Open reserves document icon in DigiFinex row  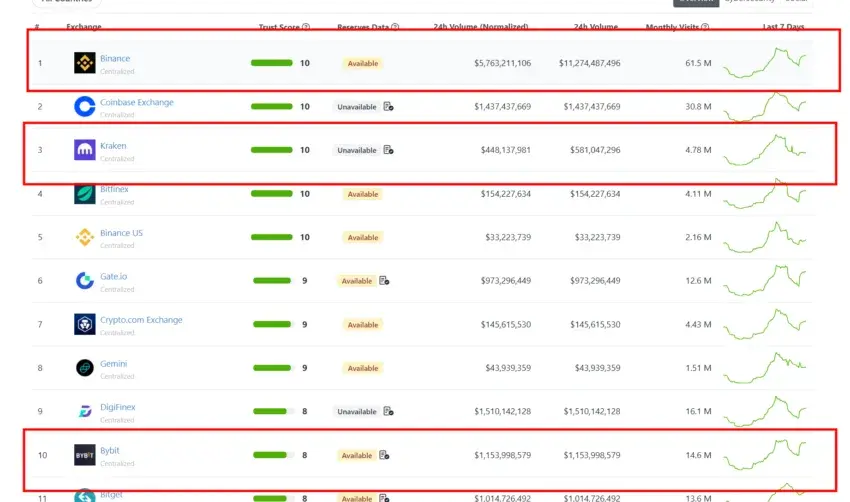[x=388, y=411]
